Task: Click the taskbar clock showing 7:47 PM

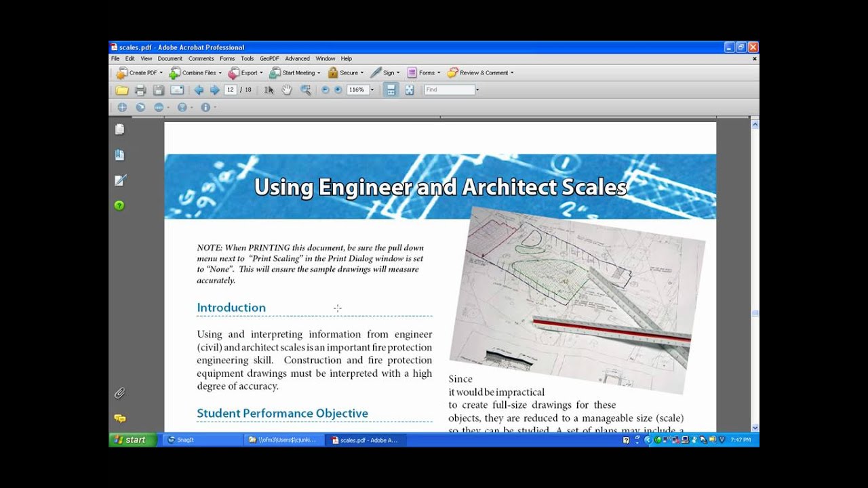Action: pos(741,440)
